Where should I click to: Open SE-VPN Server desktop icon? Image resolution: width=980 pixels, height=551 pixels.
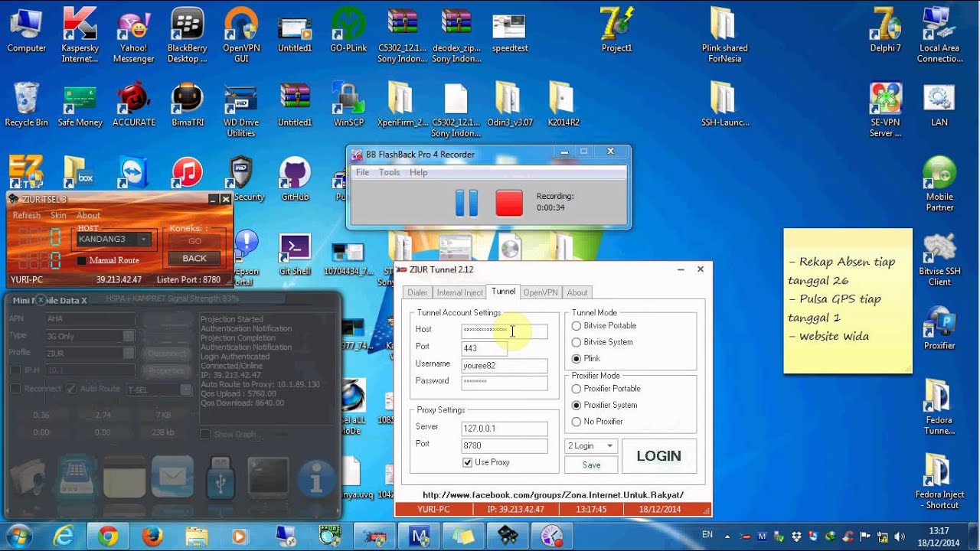coord(886,109)
